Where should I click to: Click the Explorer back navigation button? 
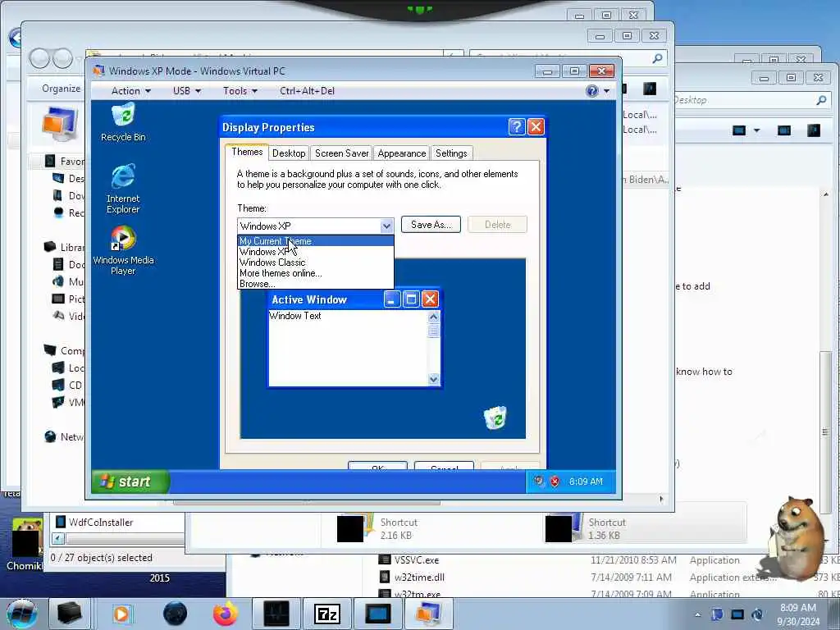click(x=39, y=58)
